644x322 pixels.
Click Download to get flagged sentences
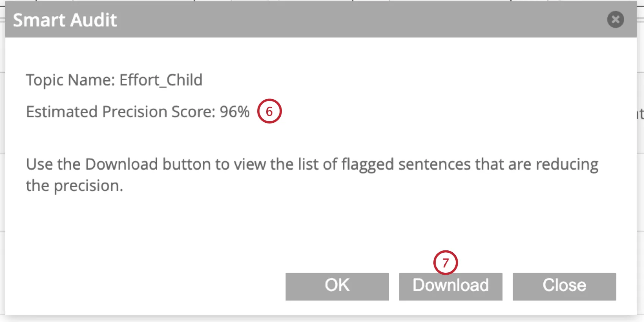pyautogui.click(x=450, y=286)
